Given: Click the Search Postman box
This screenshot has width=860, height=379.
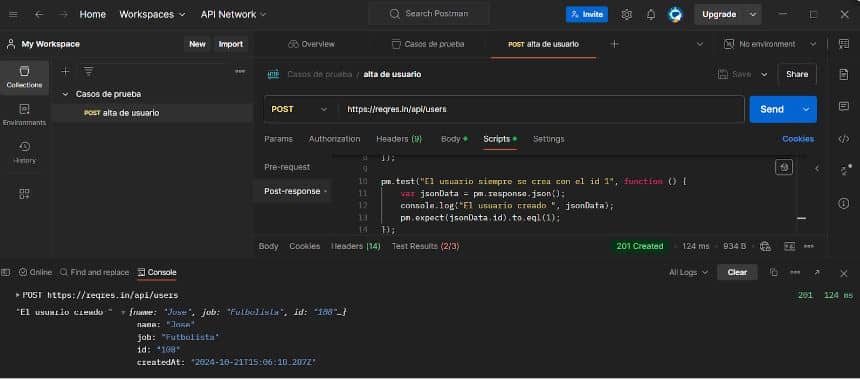Looking at the screenshot, I should 429,14.
